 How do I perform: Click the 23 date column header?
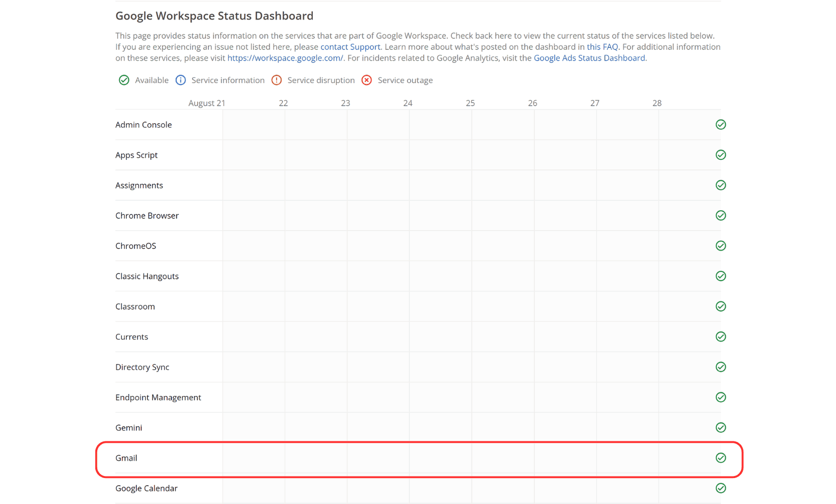[x=345, y=103]
